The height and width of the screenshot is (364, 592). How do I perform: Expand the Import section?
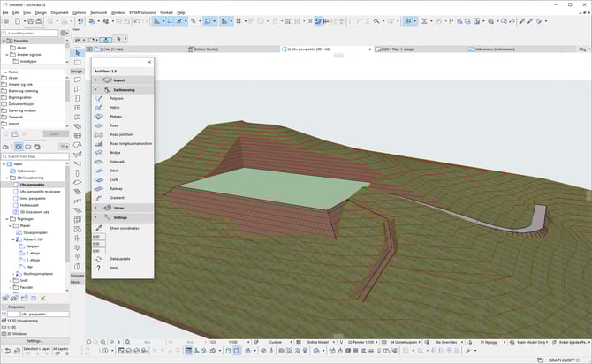(x=95, y=80)
